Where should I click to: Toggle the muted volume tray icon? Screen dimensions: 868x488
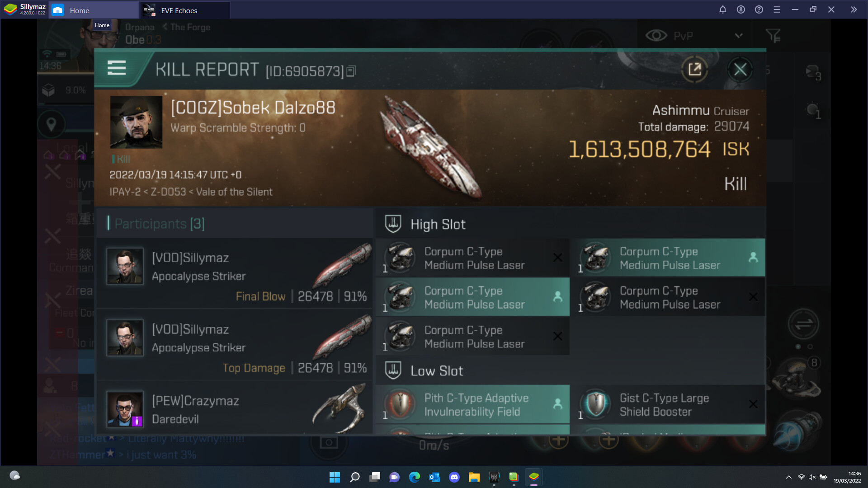tap(812, 477)
